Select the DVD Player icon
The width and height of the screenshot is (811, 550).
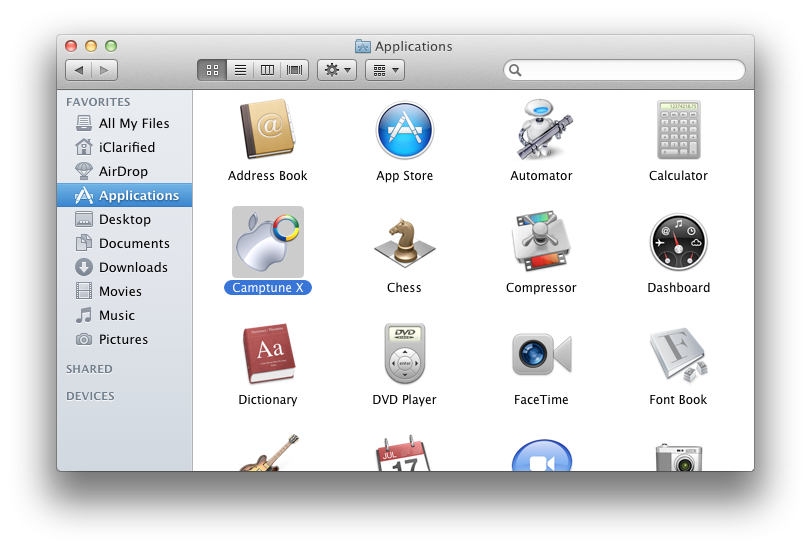click(404, 355)
